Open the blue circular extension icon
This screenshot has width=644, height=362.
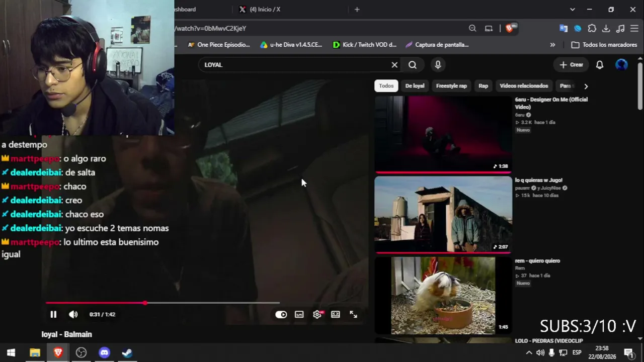click(x=578, y=29)
